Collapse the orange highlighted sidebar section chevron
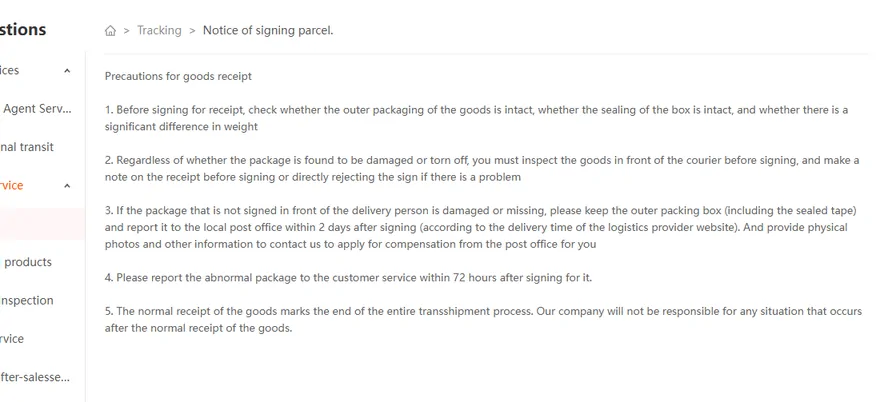This screenshot has width=880, height=402. click(67, 186)
